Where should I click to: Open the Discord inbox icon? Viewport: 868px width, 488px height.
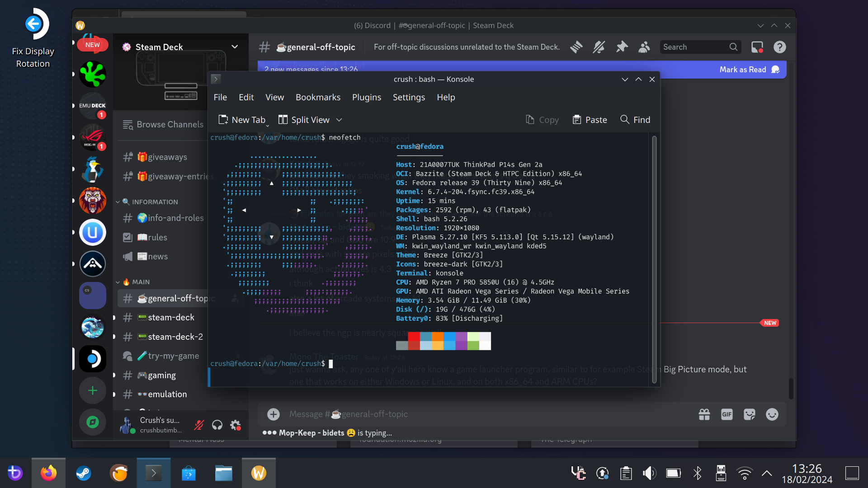[757, 47]
